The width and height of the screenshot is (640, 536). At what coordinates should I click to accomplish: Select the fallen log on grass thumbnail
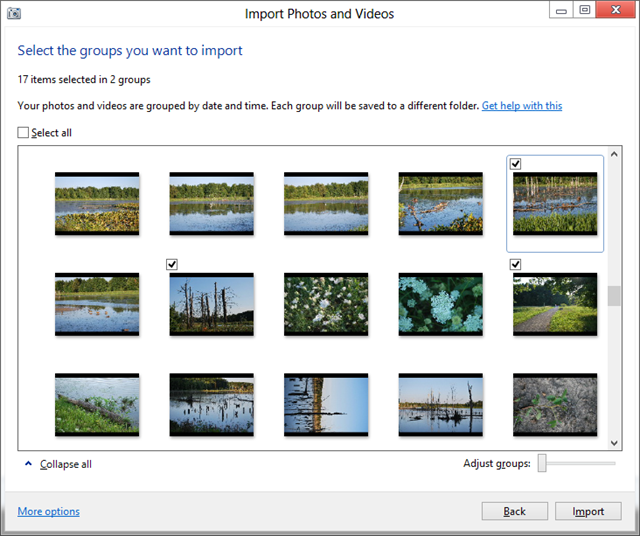[x=97, y=405]
